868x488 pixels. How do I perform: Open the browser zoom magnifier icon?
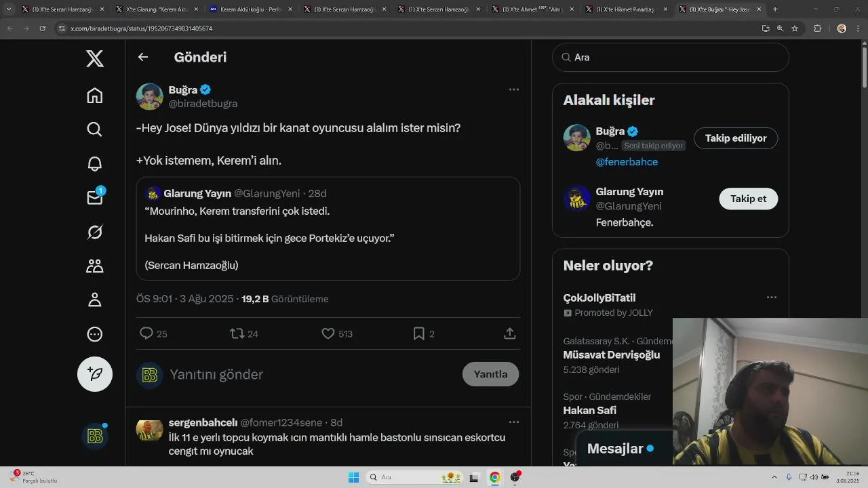780,28
